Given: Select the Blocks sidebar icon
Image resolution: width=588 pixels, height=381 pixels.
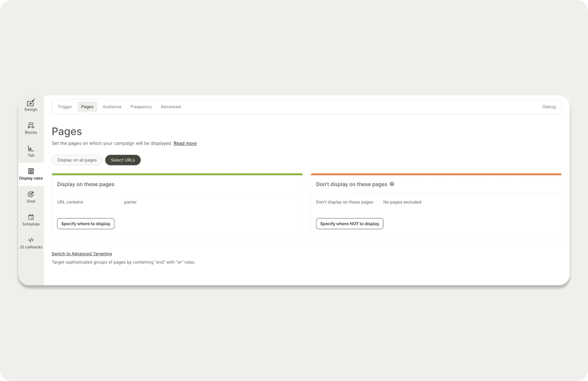Looking at the screenshot, I should pos(31,126).
